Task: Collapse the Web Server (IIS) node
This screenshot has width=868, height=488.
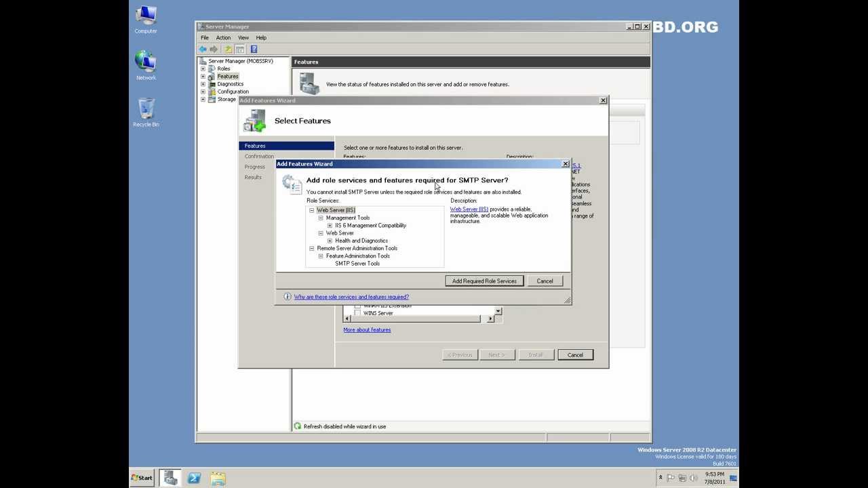Action: click(x=312, y=210)
